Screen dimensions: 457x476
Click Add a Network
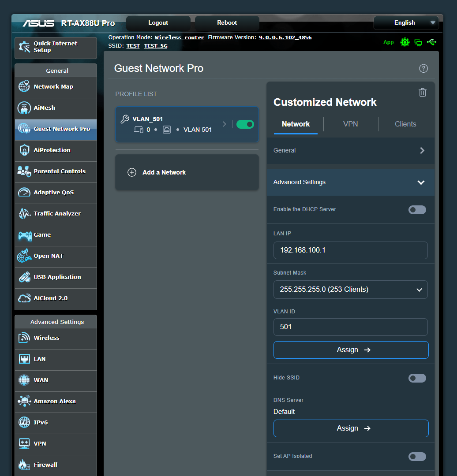click(164, 172)
